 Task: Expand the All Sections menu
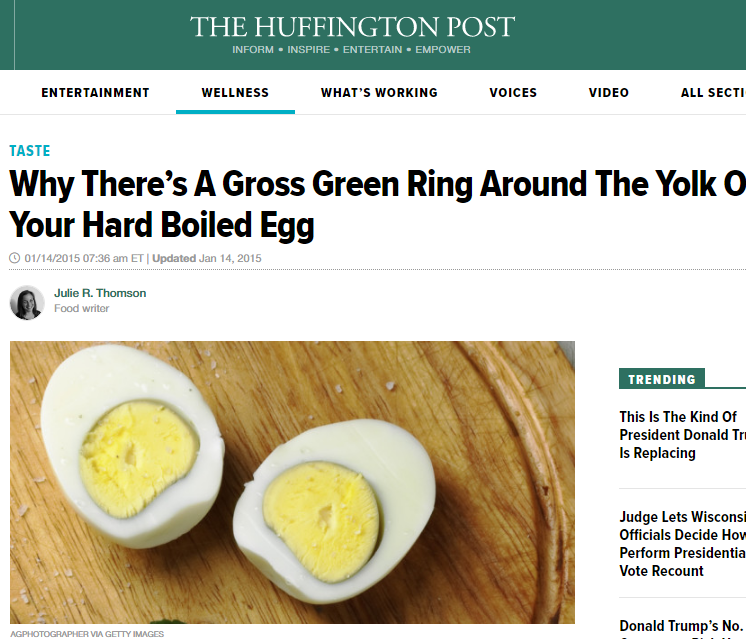[x=712, y=93]
